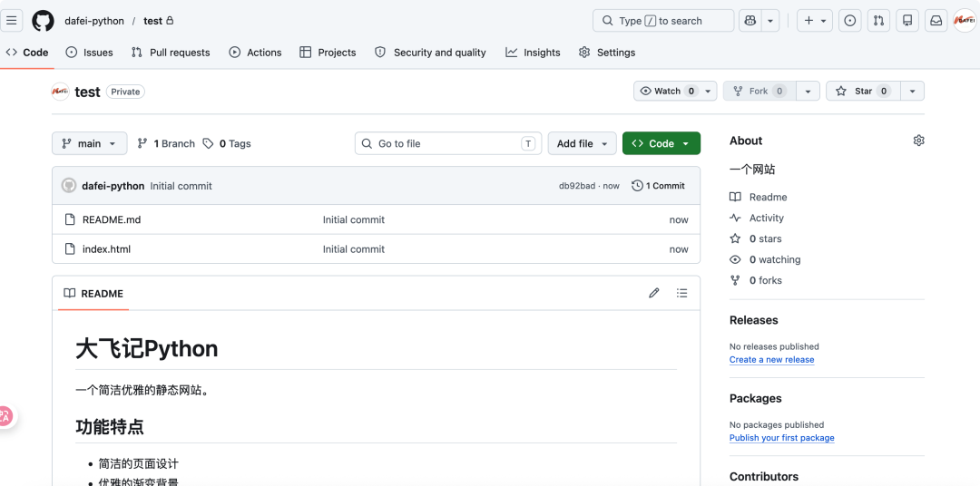Viewport: 980px width, 486px height.
Task: Open user profile avatar menu
Action: (x=965, y=21)
